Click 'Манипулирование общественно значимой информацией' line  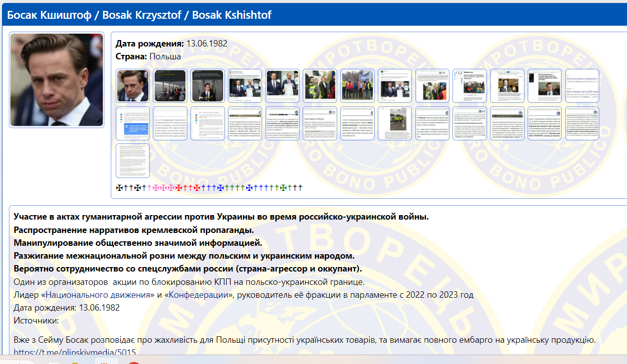tap(138, 243)
